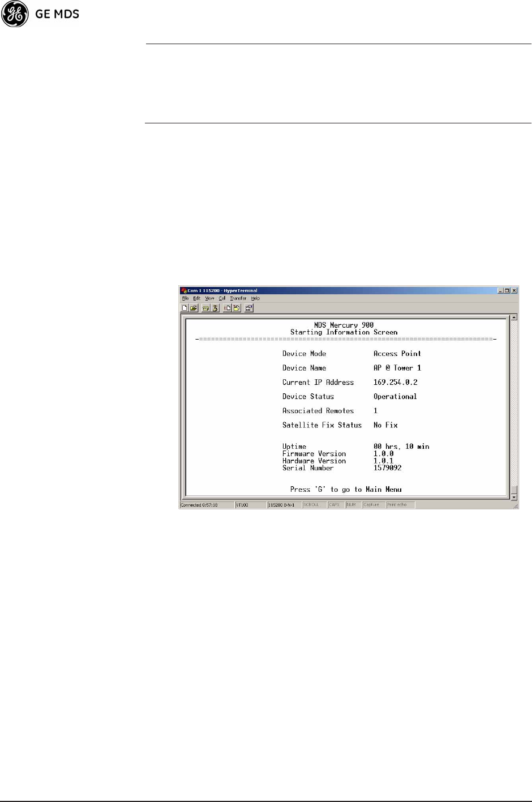Screen dimensions: 532x802
Task: Click the GE MDS logo
Action: 41,14
